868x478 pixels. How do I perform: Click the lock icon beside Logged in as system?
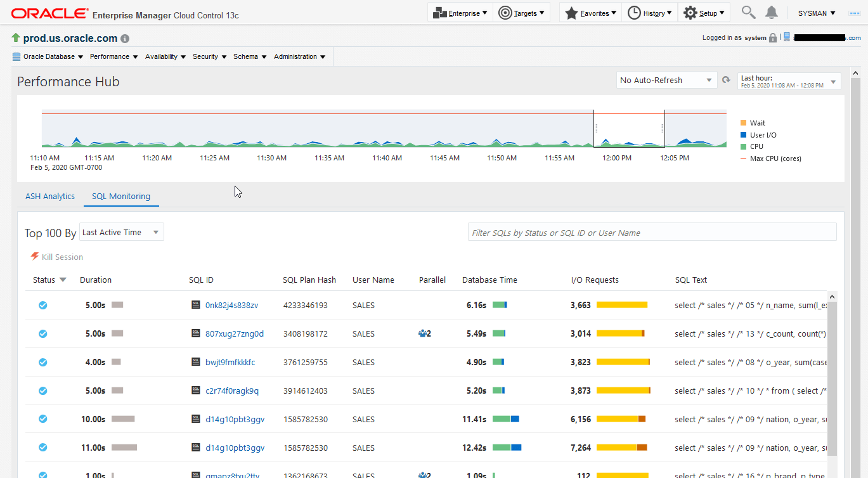pyautogui.click(x=773, y=38)
